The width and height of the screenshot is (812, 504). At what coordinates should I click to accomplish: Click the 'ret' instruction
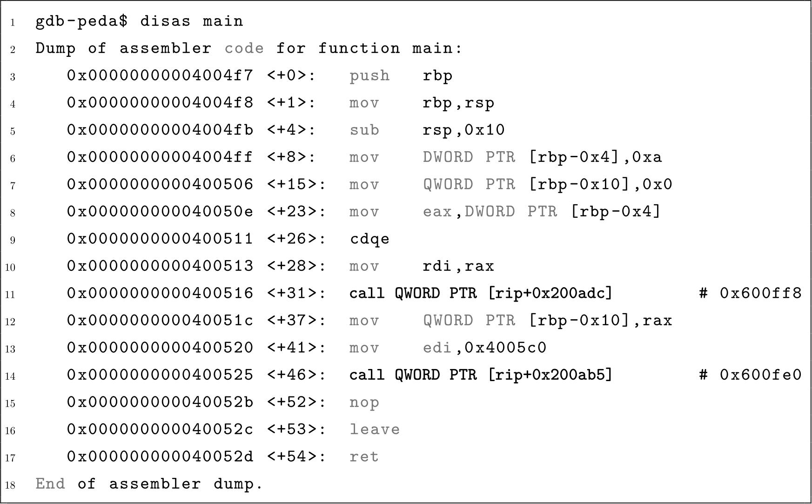[364, 457]
